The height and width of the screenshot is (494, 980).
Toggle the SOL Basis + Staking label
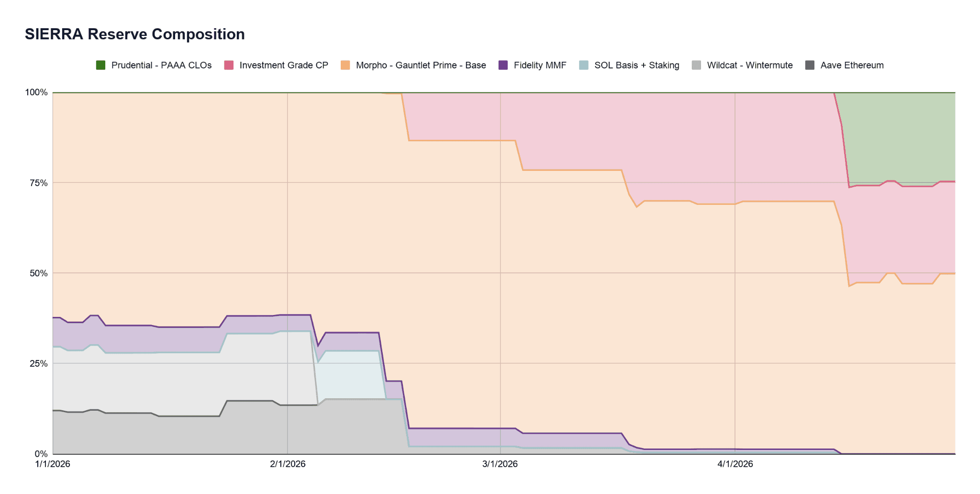[x=637, y=65]
